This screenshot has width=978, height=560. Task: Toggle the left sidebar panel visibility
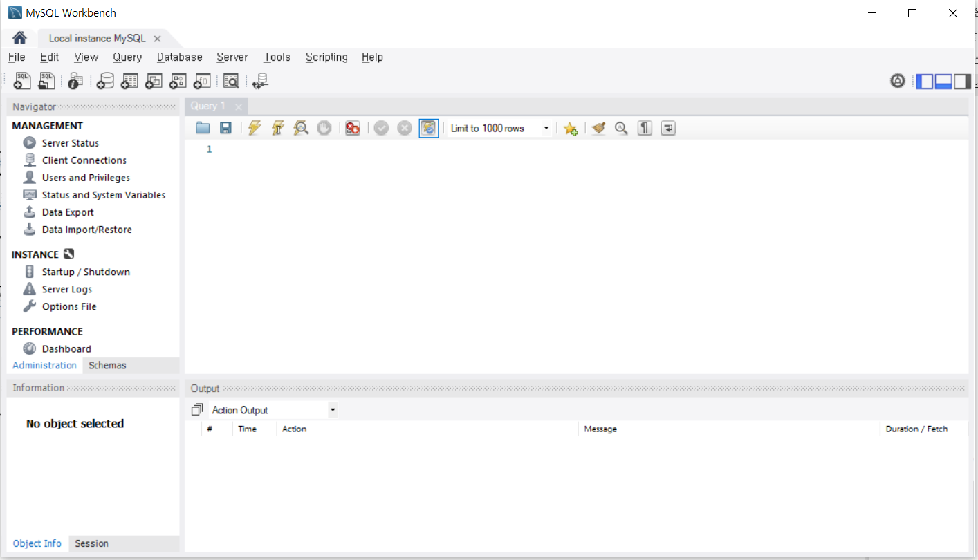click(x=925, y=82)
